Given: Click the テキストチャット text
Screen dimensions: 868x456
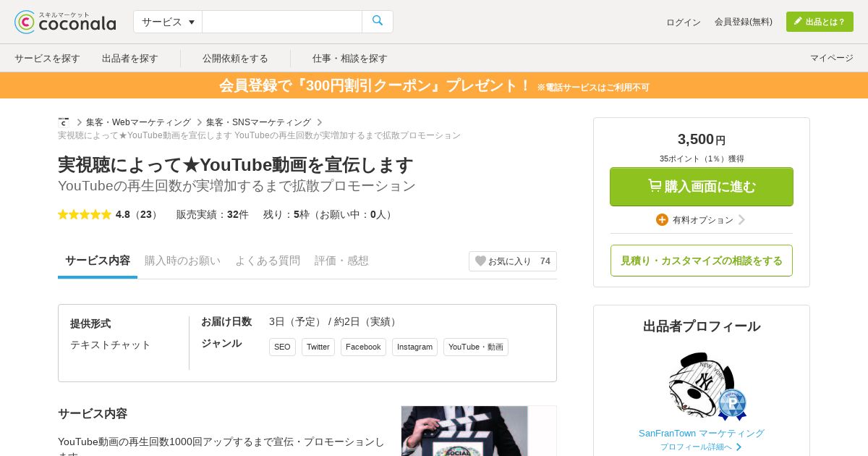Looking at the screenshot, I should click(111, 345).
